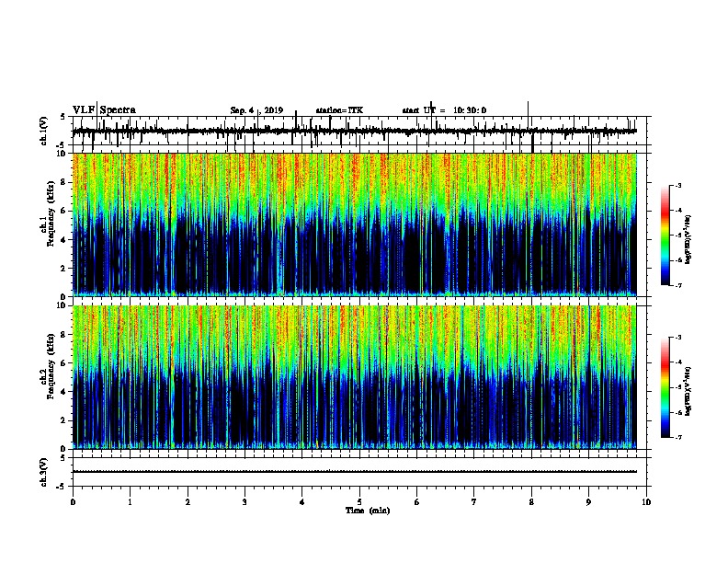Click the "Time (min)" axis label
The image size is (728, 563).
point(368,511)
